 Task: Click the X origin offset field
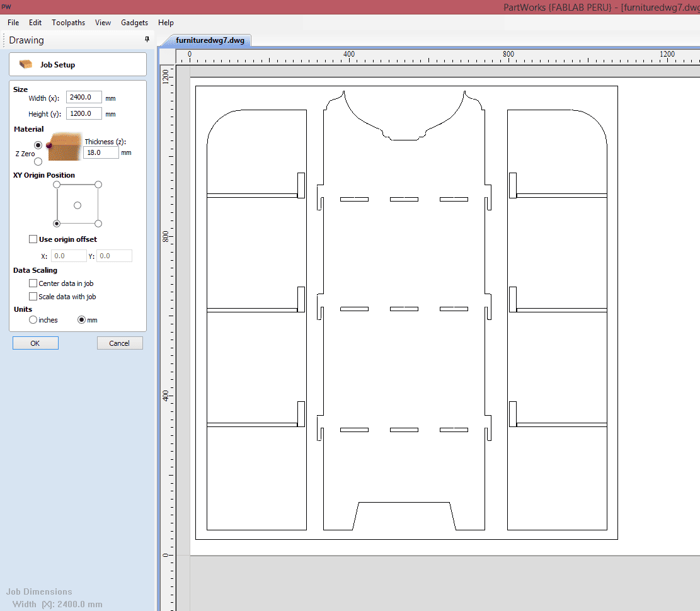pos(69,256)
